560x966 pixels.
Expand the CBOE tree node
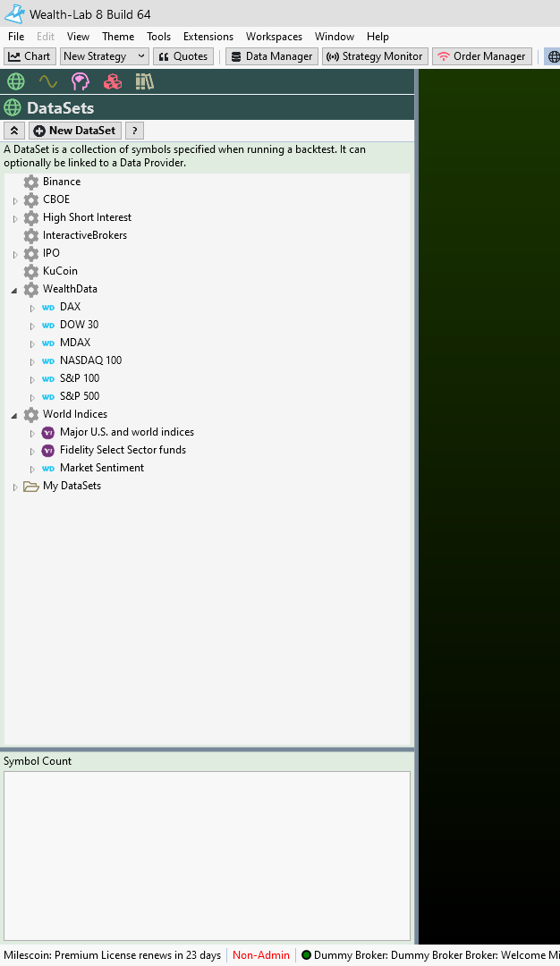pyautogui.click(x=14, y=200)
